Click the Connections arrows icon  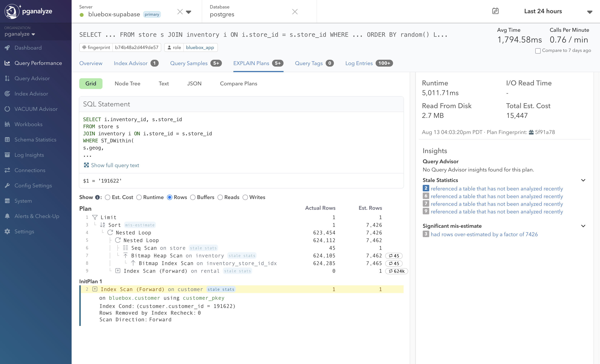7,170
